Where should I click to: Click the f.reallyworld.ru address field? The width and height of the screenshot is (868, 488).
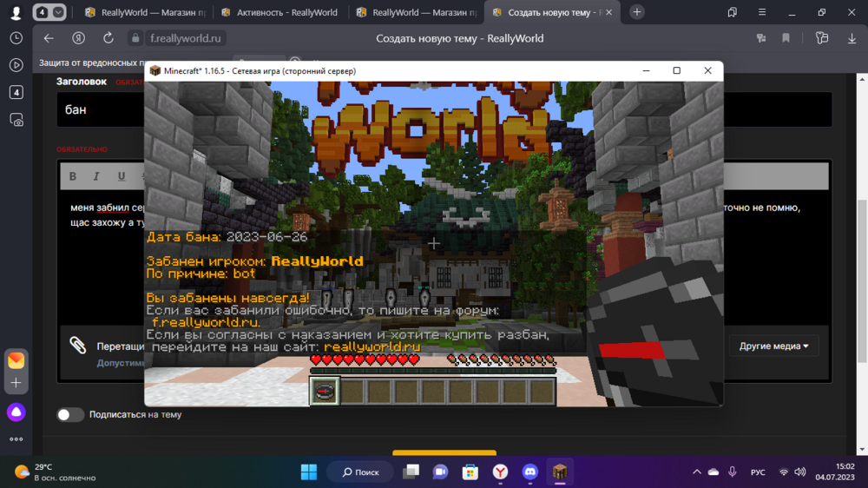186,38
